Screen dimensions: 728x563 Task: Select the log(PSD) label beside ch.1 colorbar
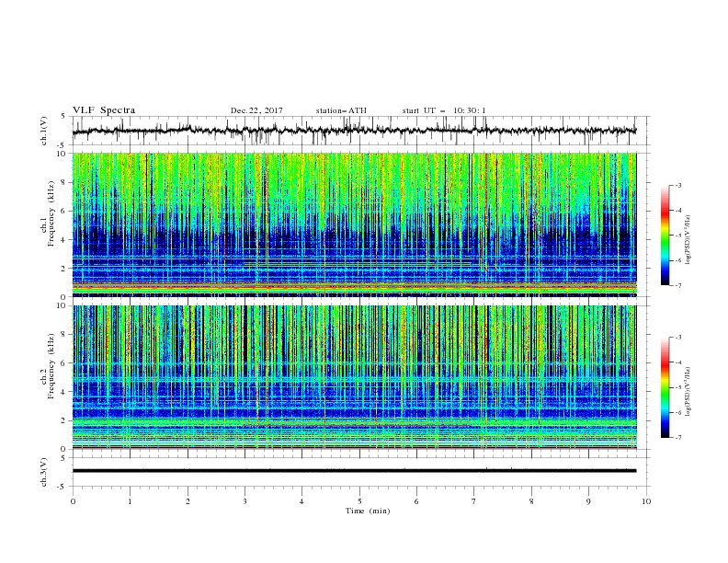coord(688,240)
